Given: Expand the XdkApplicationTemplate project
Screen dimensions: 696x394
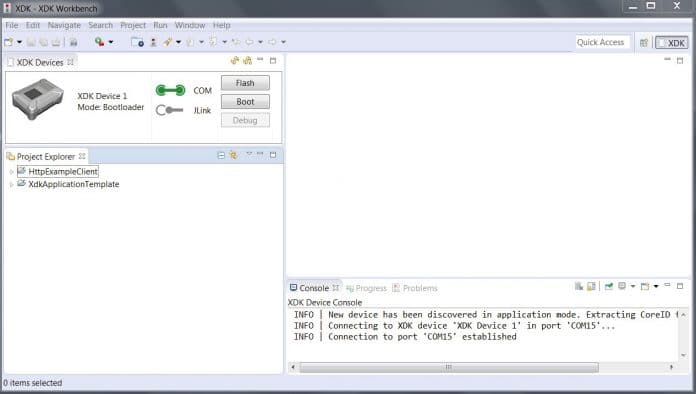Looking at the screenshot, I should click(x=12, y=184).
